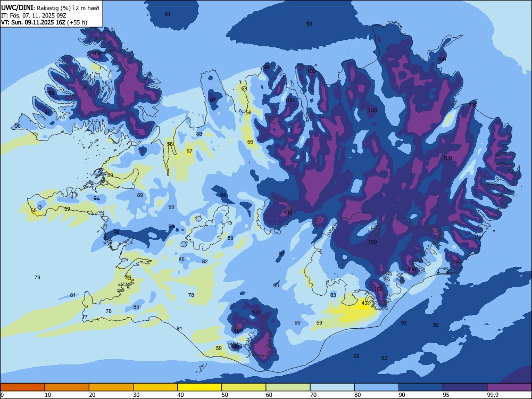Click the 43 humidity value on map
This screenshot has height=399, width=532.
pos(364,303)
